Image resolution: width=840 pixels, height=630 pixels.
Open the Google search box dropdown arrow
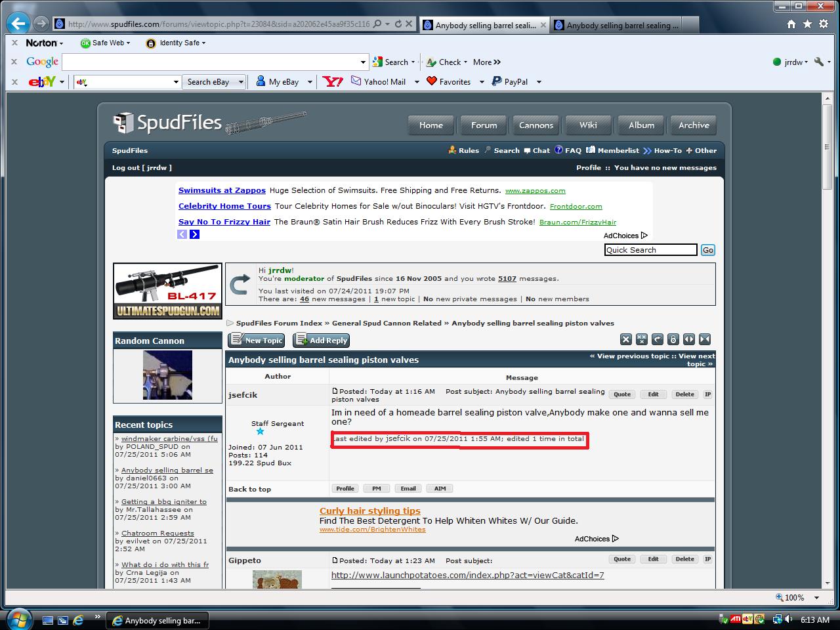tap(364, 62)
